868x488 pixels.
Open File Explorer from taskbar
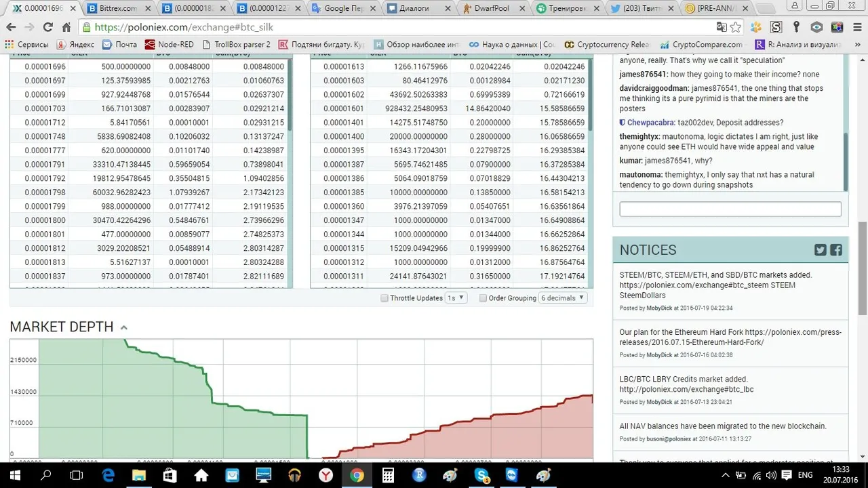coord(139,475)
